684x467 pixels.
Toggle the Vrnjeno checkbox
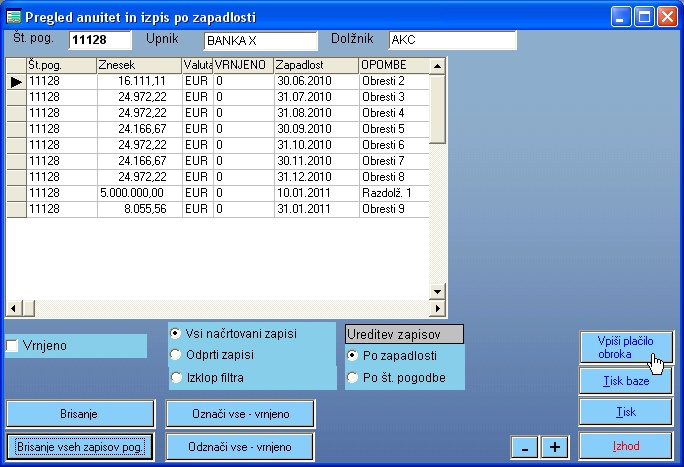13,346
